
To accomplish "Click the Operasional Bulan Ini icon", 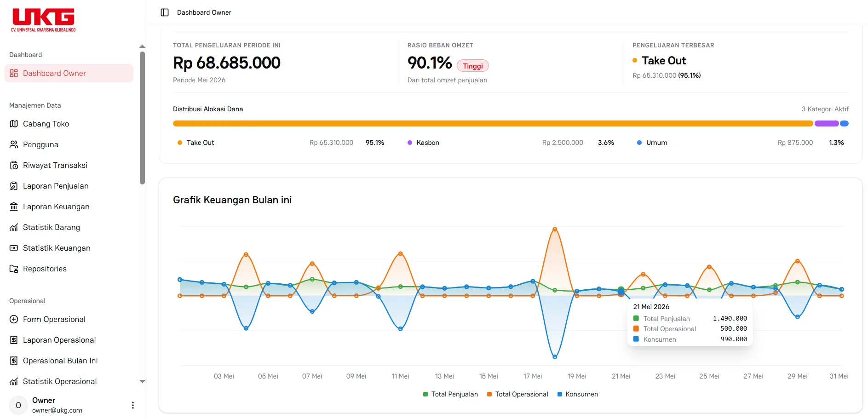I will [14, 361].
